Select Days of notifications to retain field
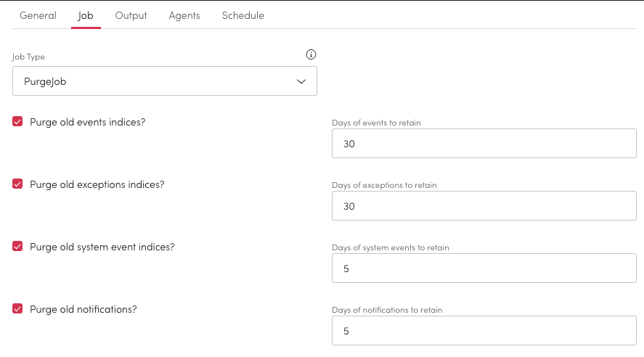 coord(484,331)
